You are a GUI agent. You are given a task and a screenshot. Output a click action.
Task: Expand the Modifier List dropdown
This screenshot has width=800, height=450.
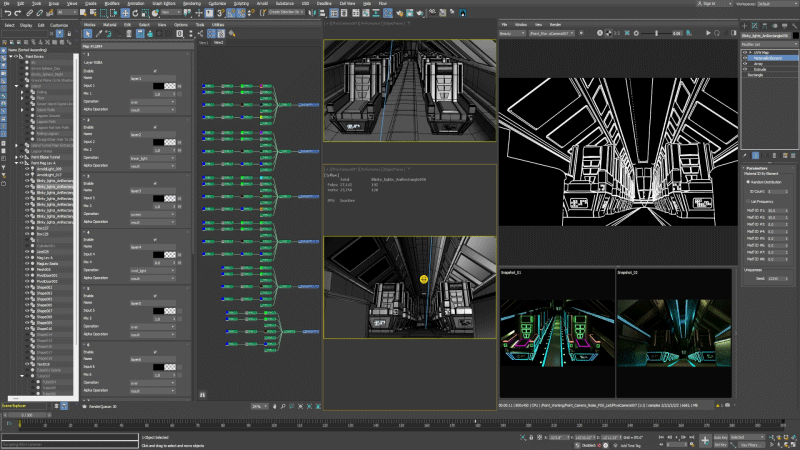[767, 44]
